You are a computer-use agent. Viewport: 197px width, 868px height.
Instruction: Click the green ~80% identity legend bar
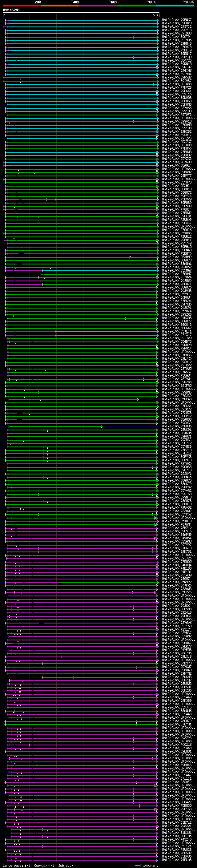click(x=137, y=6)
